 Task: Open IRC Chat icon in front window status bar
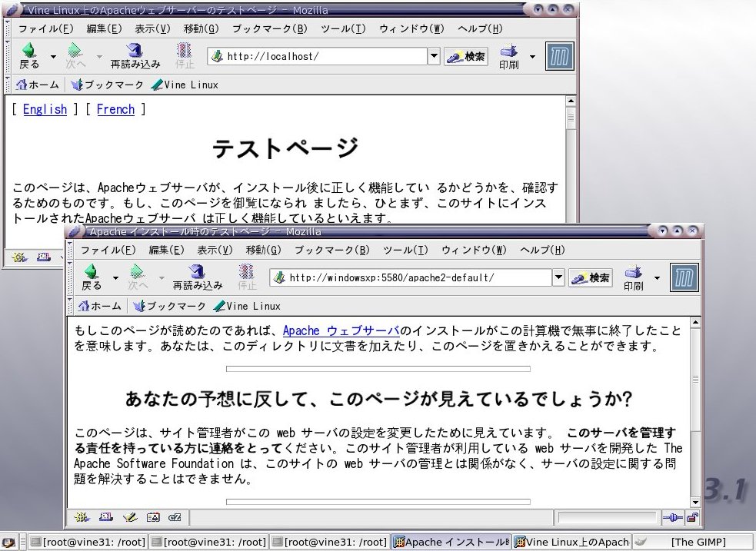(175, 517)
